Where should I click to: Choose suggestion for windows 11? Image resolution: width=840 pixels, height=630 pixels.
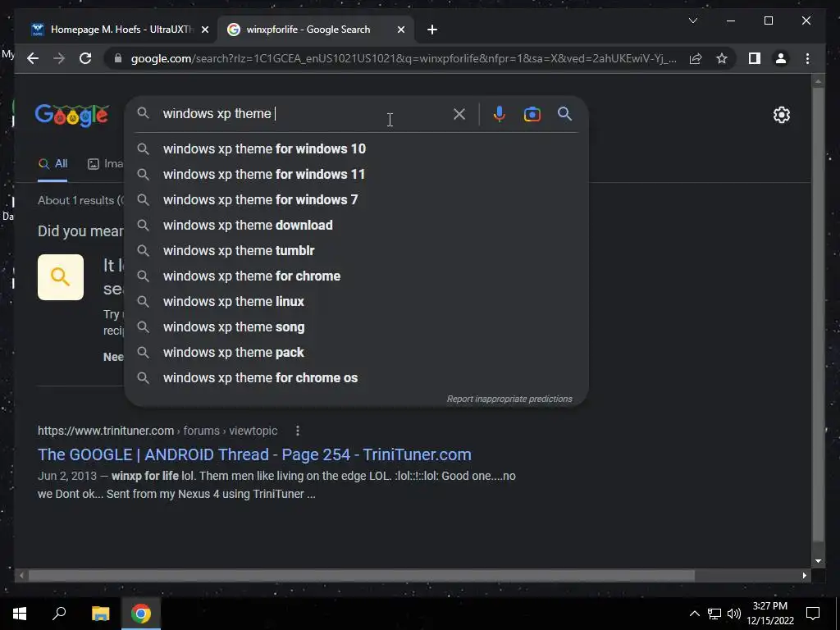pyautogui.click(x=356, y=174)
